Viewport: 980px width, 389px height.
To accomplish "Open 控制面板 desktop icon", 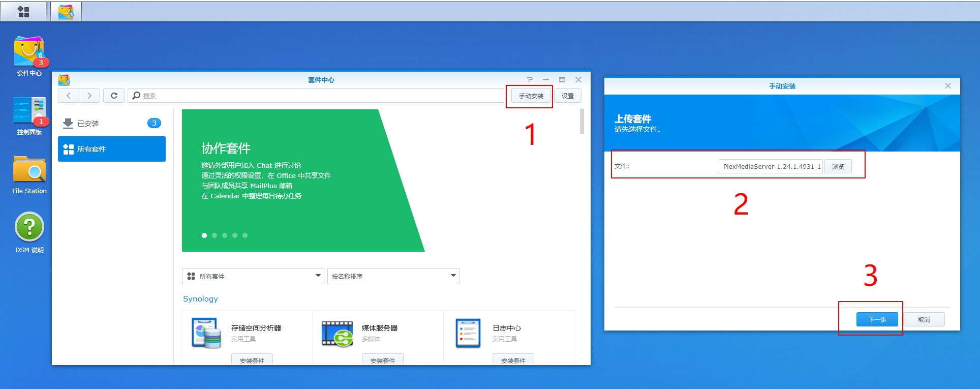I will [x=29, y=112].
